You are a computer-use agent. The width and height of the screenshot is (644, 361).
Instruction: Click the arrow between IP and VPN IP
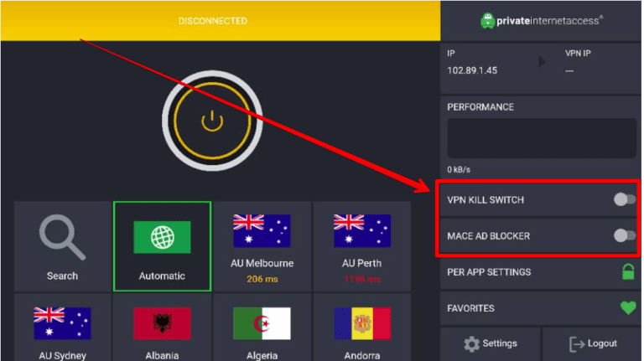(542, 62)
